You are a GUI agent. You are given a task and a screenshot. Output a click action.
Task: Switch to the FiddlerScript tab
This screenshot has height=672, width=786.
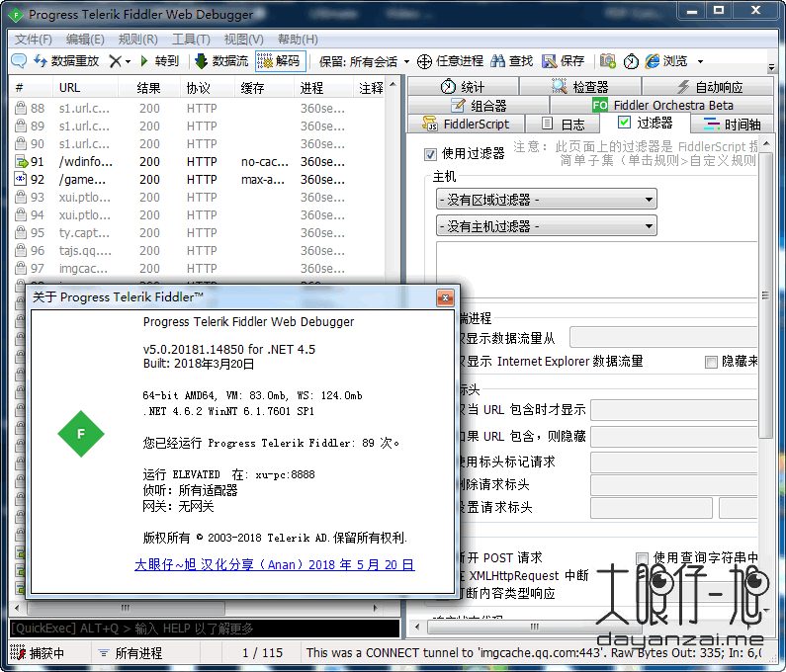click(x=467, y=124)
